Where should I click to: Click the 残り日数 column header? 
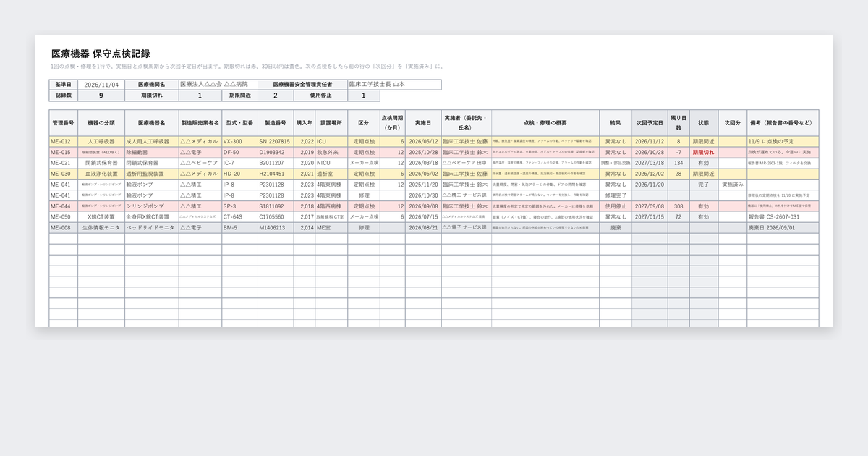[x=678, y=123]
